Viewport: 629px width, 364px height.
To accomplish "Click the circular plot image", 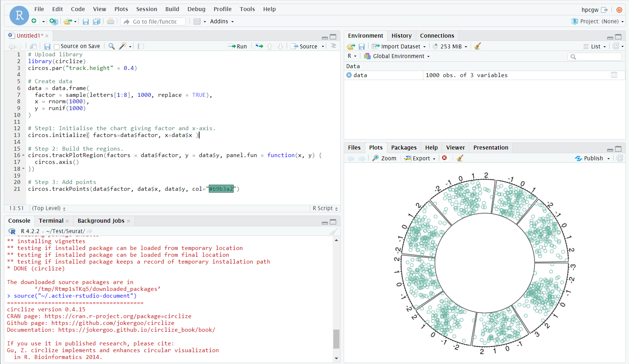I will pyautogui.click(x=485, y=263).
